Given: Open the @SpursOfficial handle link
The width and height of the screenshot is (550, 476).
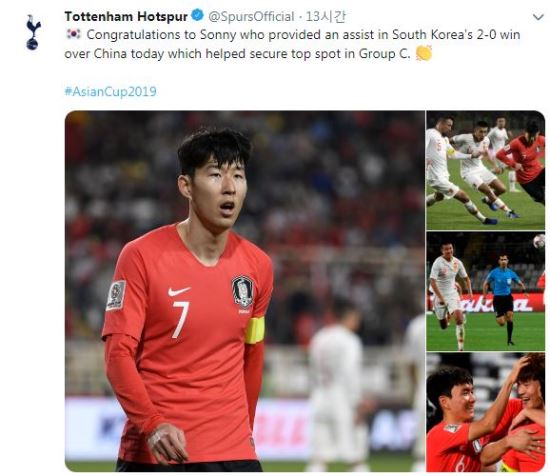Looking at the screenshot, I should [x=251, y=16].
